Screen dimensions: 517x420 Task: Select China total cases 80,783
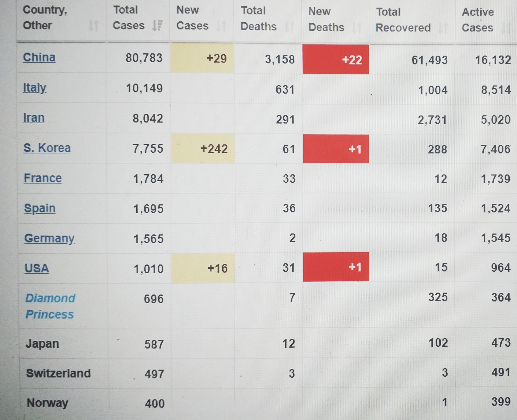click(144, 58)
